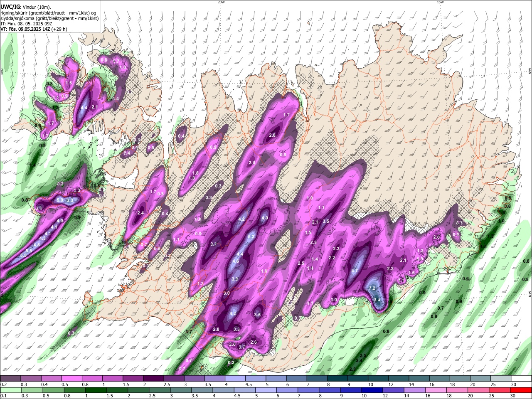Click the 5.2 value in central Iceland

tap(251, 236)
